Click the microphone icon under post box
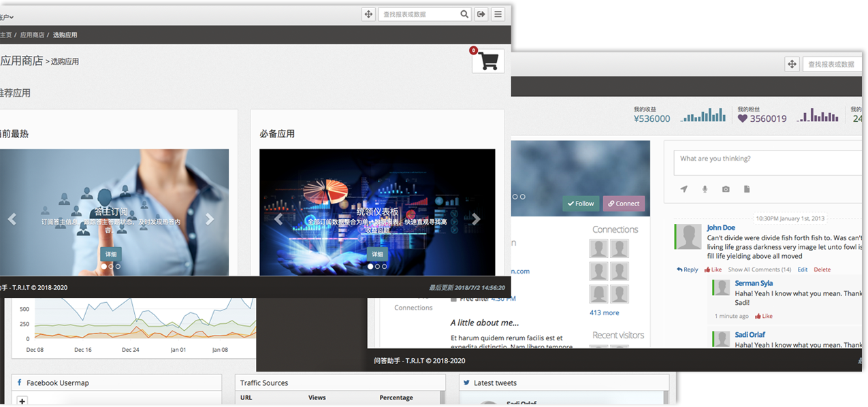The height and width of the screenshot is (407, 868). 705,189
